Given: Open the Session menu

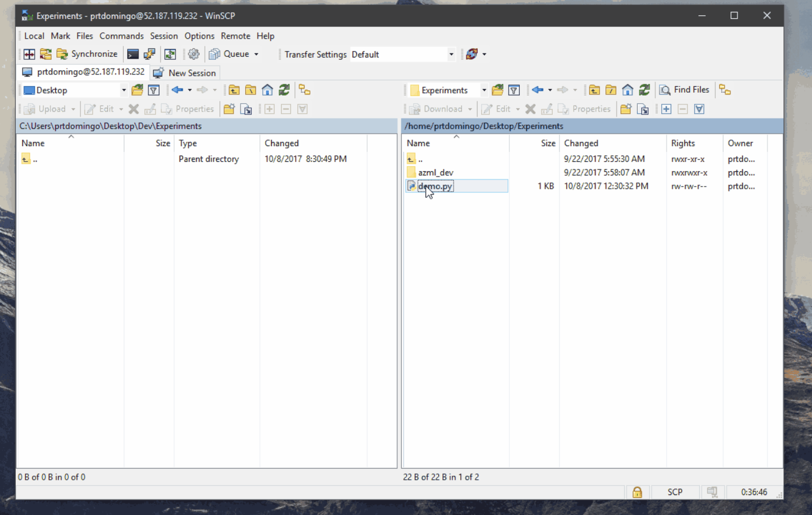Looking at the screenshot, I should [164, 36].
